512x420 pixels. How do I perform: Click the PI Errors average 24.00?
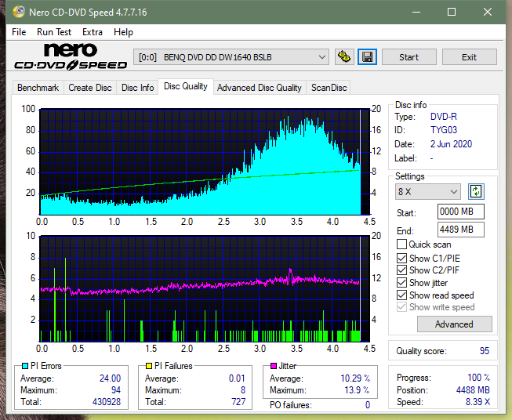point(110,378)
